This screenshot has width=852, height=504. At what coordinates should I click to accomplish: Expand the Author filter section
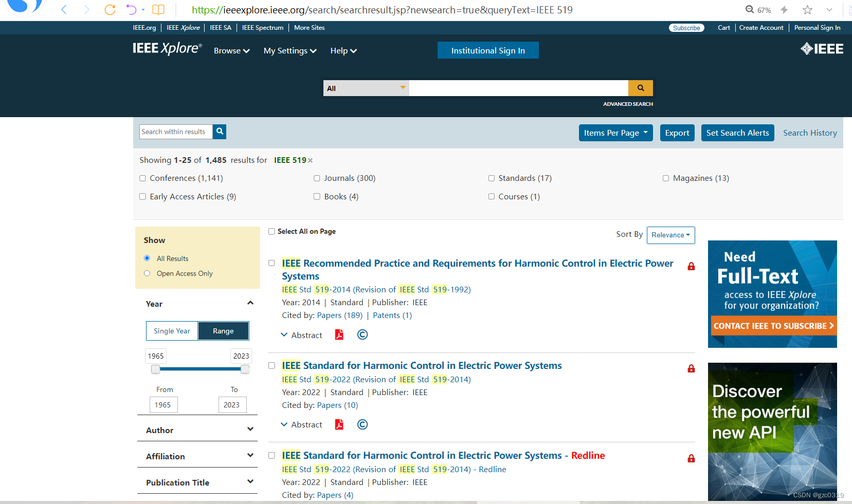(x=250, y=429)
